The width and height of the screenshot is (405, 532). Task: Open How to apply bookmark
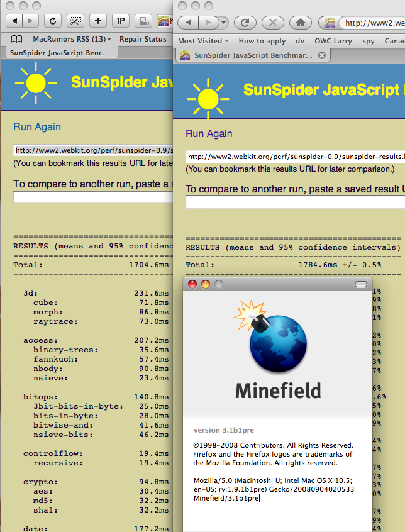[262, 41]
